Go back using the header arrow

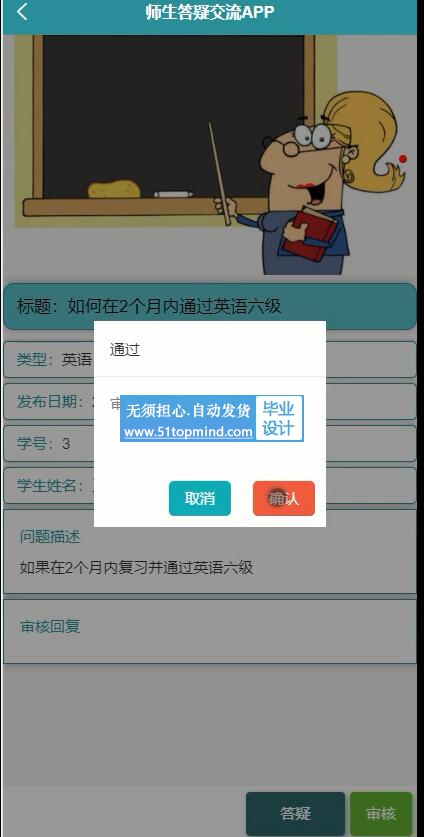point(22,12)
